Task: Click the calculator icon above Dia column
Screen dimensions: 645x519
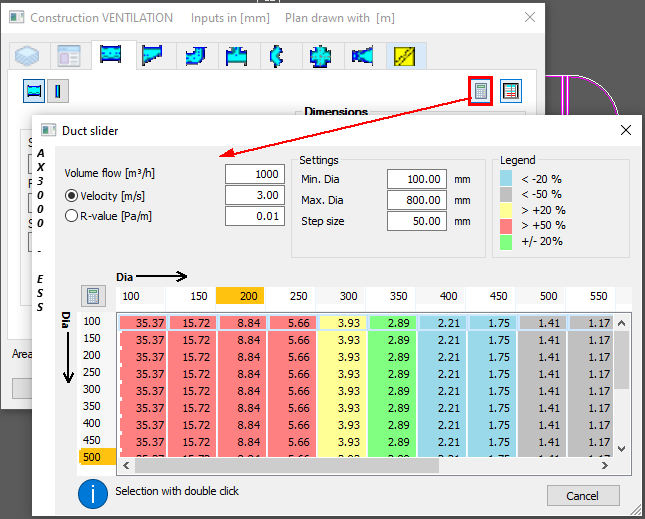Action: (x=93, y=296)
